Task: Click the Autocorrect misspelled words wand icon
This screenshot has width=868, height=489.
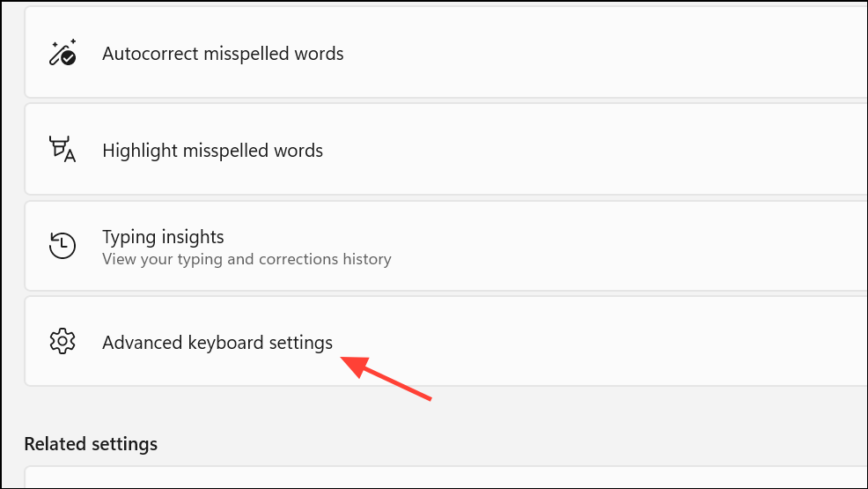Action: point(62,53)
